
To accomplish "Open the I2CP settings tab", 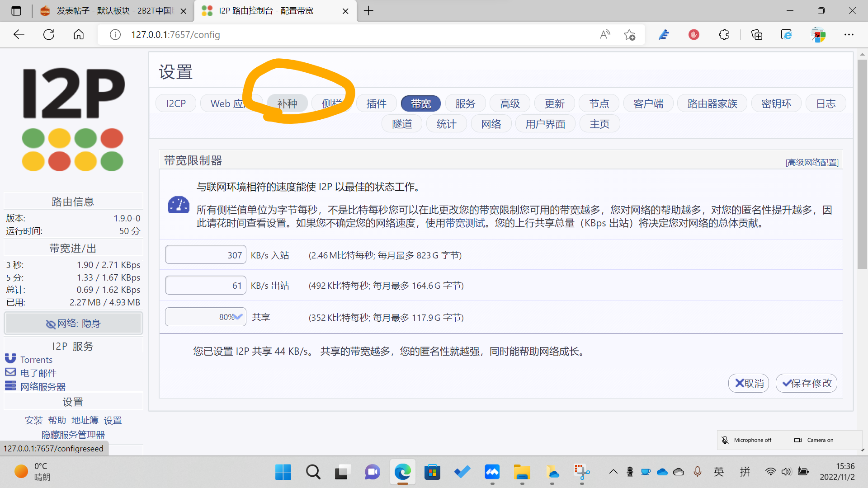I will pyautogui.click(x=176, y=103).
